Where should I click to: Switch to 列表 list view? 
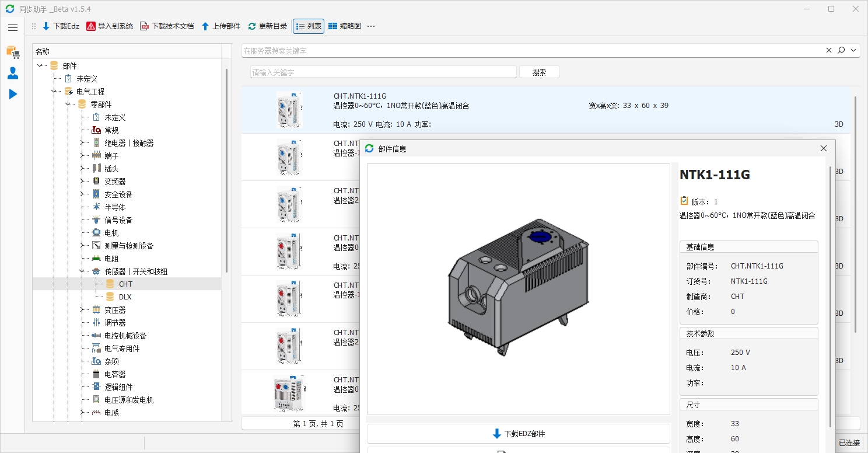[x=309, y=26]
